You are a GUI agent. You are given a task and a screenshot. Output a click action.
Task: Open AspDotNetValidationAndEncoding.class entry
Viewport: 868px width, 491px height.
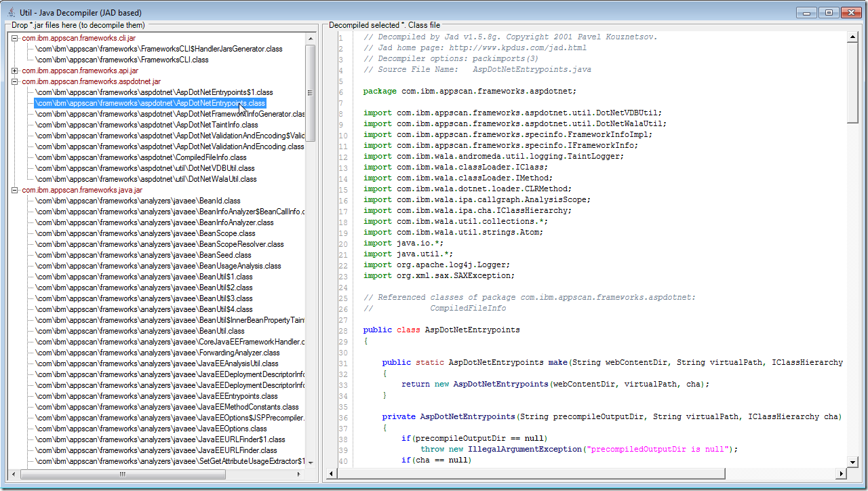point(170,146)
